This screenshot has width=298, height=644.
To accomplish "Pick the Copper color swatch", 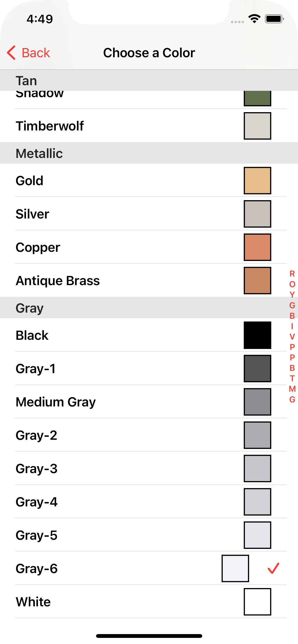I will [x=257, y=247].
